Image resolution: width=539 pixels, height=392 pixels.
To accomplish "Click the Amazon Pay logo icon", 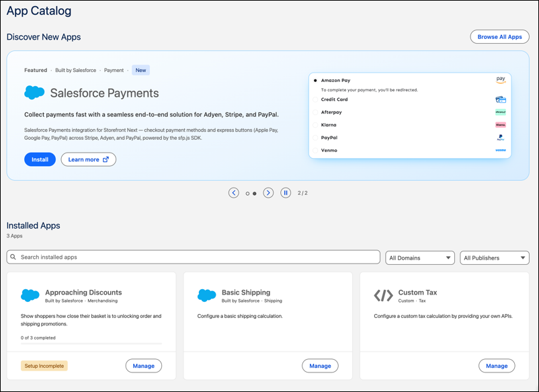I will (x=501, y=80).
